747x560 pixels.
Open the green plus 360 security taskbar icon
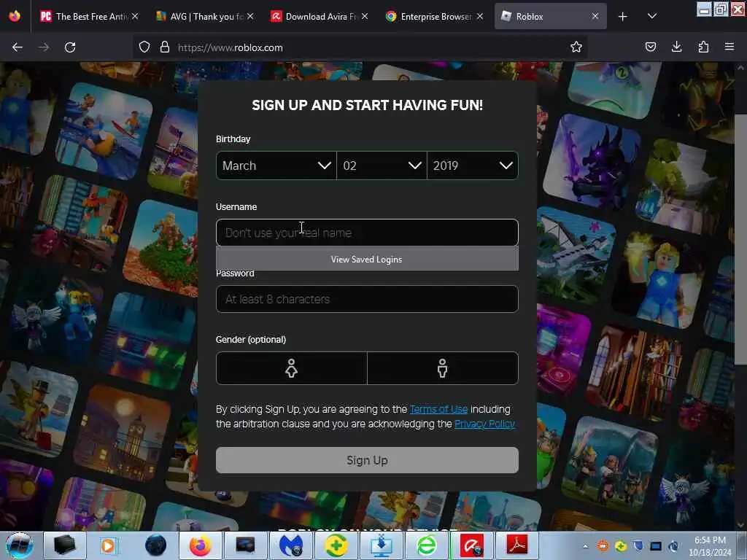tap(336, 545)
